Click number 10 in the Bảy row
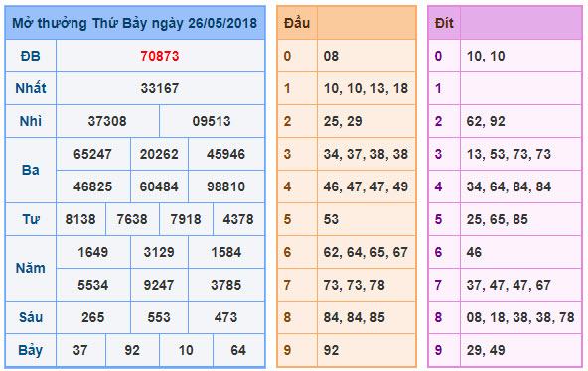Viewport: 588px width, 371px height. click(x=186, y=350)
